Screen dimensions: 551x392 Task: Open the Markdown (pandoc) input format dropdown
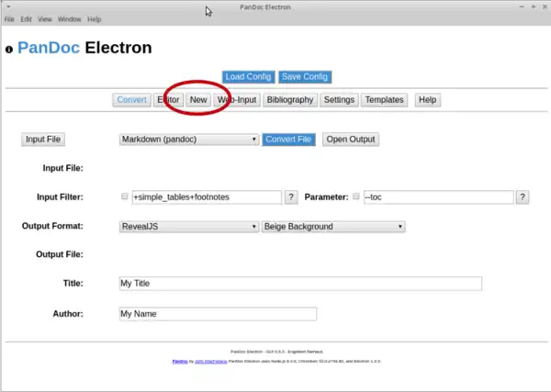[x=189, y=140]
